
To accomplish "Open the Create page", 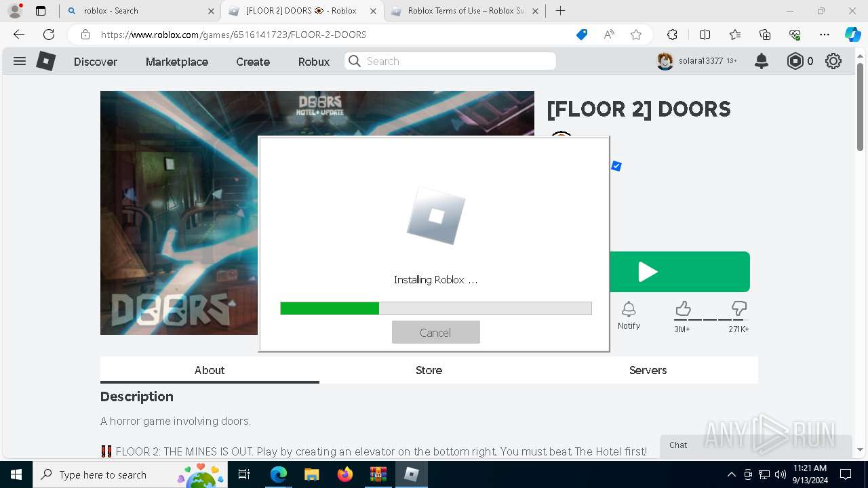I will [x=253, y=62].
